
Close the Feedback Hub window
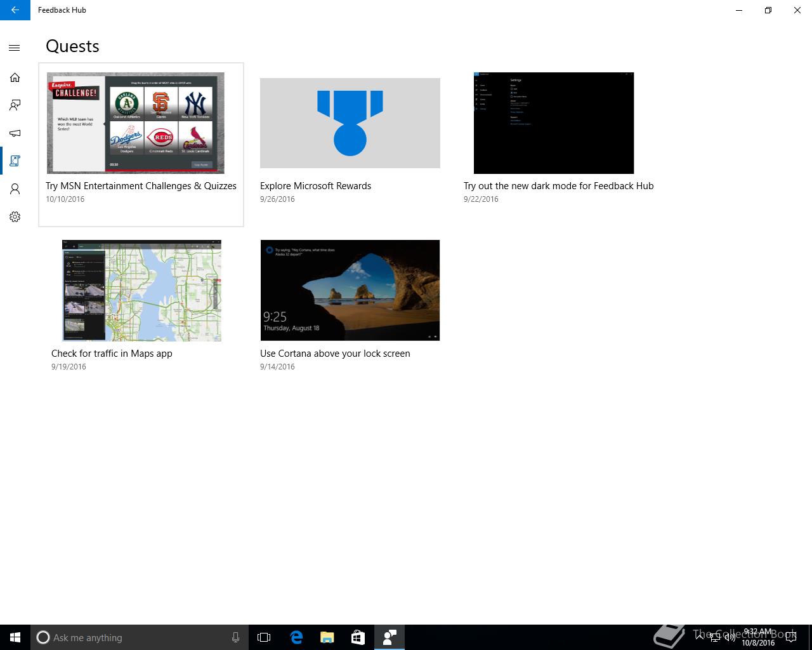coord(797,10)
